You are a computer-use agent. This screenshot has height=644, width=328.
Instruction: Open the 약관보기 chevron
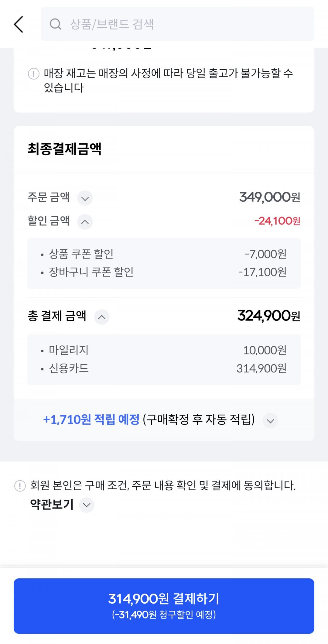pos(87,505)
